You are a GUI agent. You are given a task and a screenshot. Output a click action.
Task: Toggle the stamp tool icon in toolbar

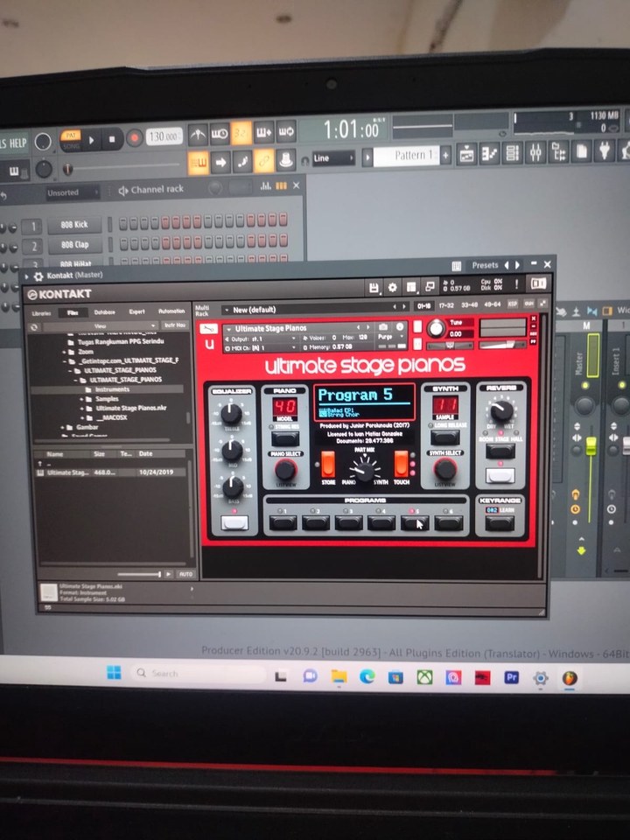pos(286,159)
